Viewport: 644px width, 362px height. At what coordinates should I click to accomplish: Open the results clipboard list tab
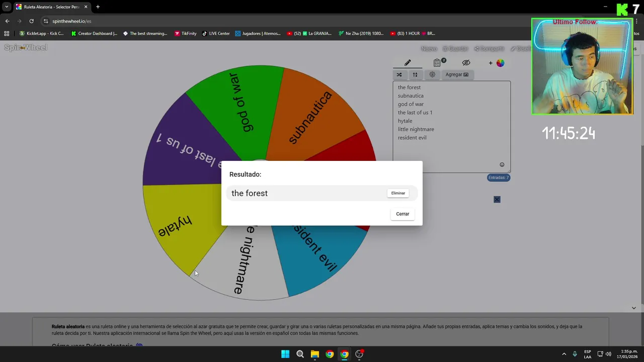pos(437,63)
